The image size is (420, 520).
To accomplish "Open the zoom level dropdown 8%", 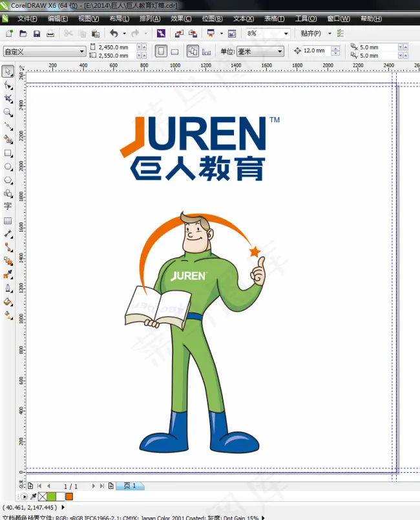I will (x=286, y=34).
